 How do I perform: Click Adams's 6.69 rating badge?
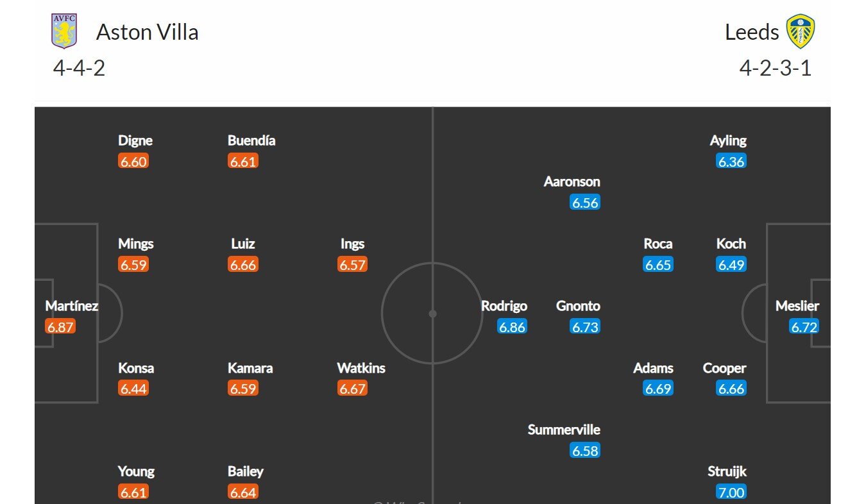[x=658, y=389]
